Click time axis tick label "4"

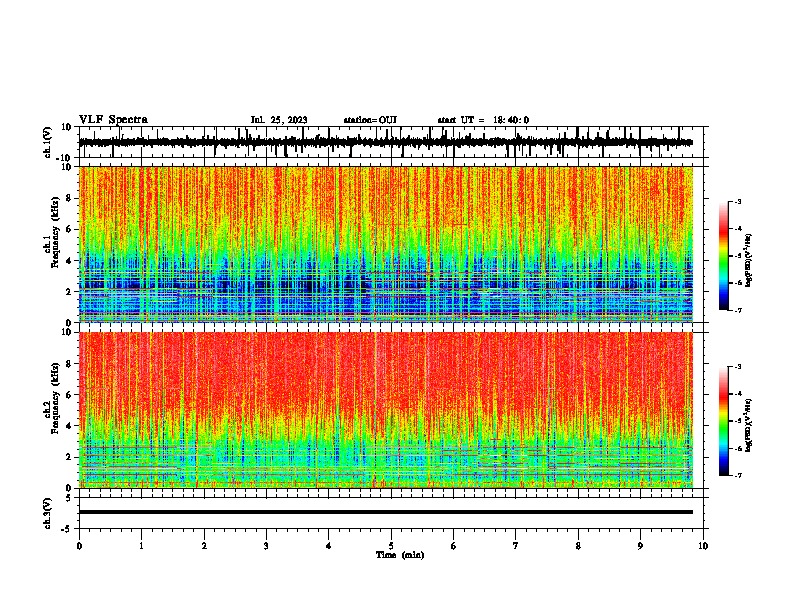329,546
